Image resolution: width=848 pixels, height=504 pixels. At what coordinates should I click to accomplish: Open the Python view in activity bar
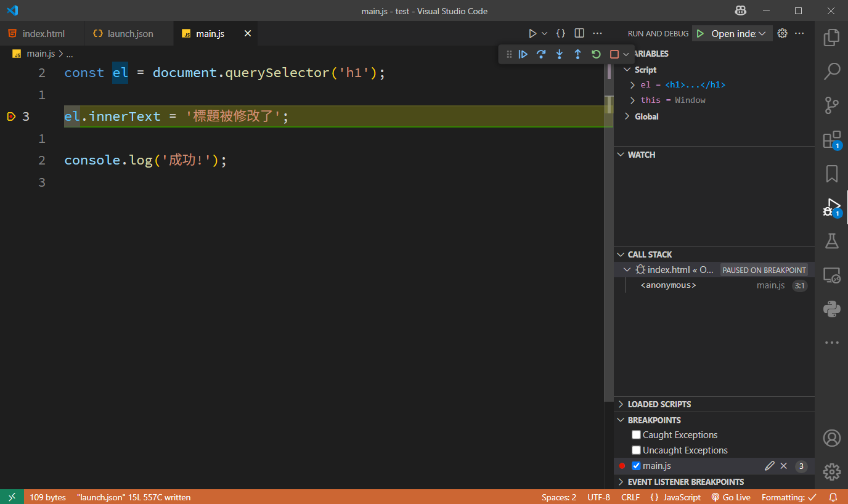pos(832,309)
